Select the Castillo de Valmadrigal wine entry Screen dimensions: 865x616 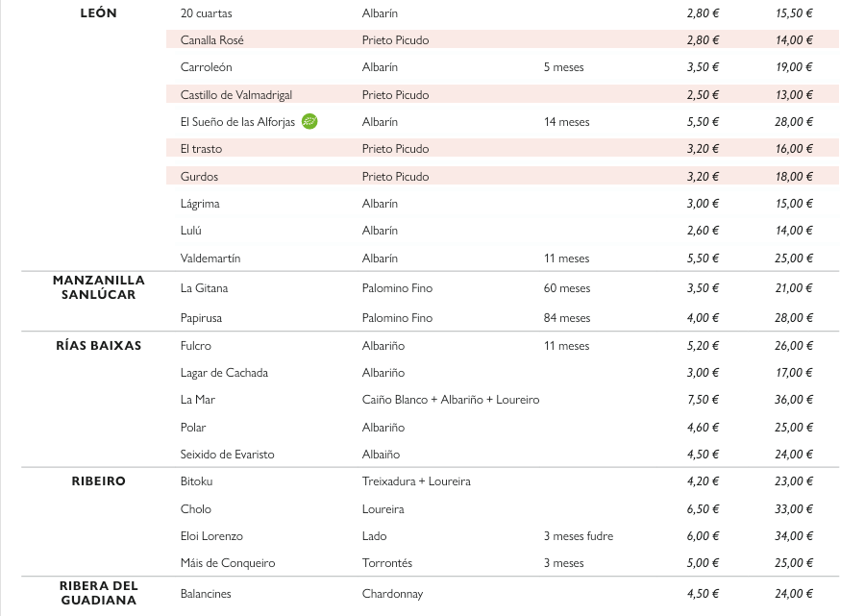point(236,95)
